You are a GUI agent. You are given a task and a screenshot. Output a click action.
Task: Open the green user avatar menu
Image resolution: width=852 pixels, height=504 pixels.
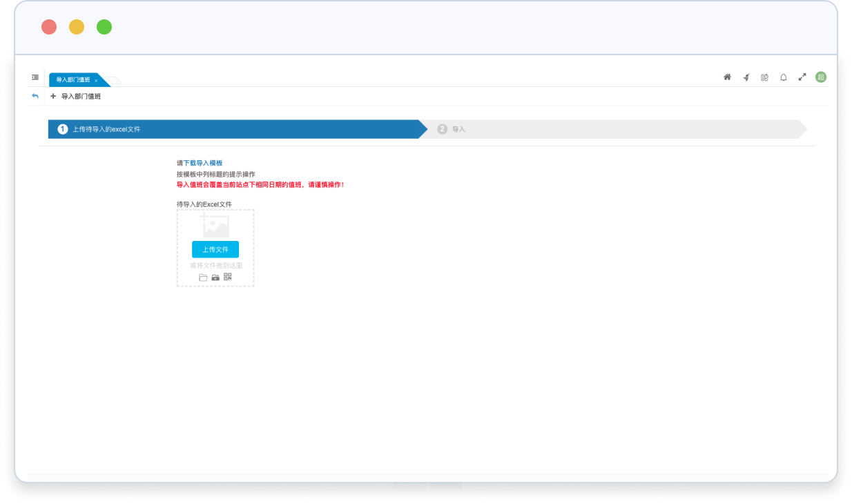coord(820,77)
